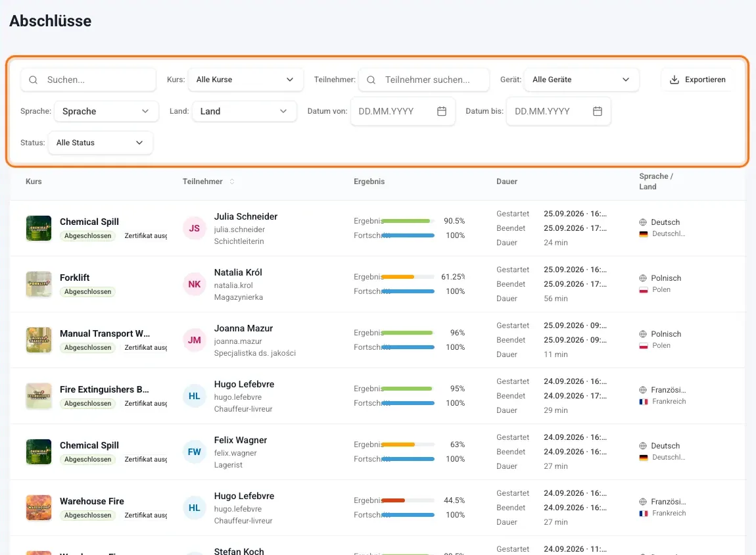Sort by the Teilnehmer column header
756x555 pixels.
point(202,181)
